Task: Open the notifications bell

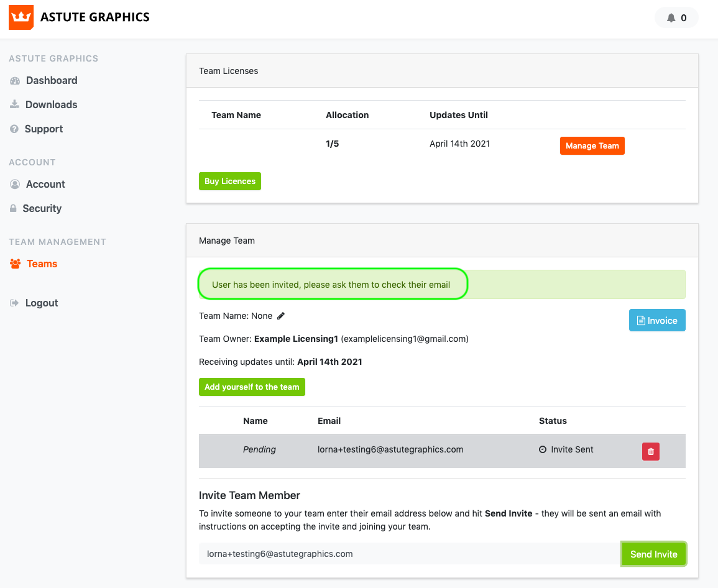Action: 671,18
